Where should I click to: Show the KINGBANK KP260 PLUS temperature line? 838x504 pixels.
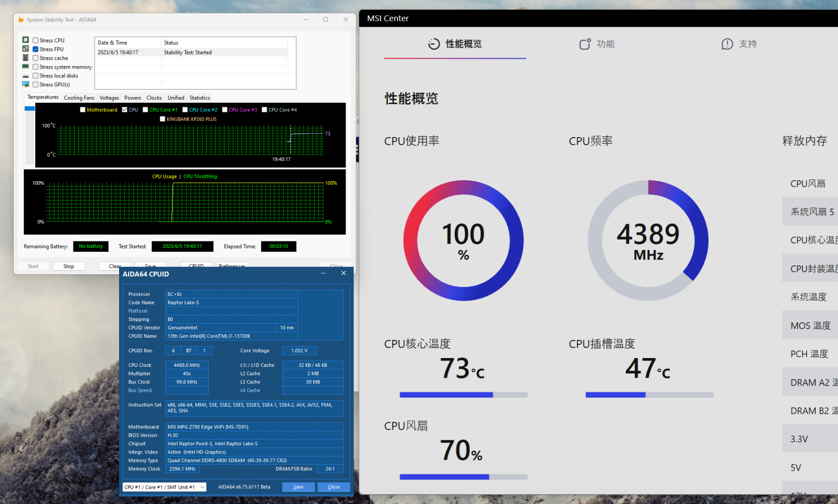click(x=163, y=119)
